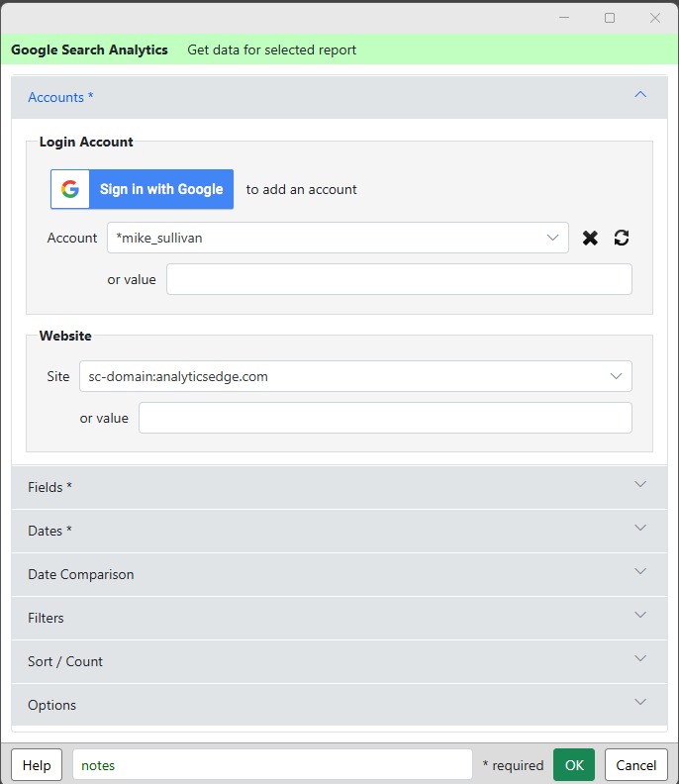Click the Site 'or value' input field

pos(385,418)
